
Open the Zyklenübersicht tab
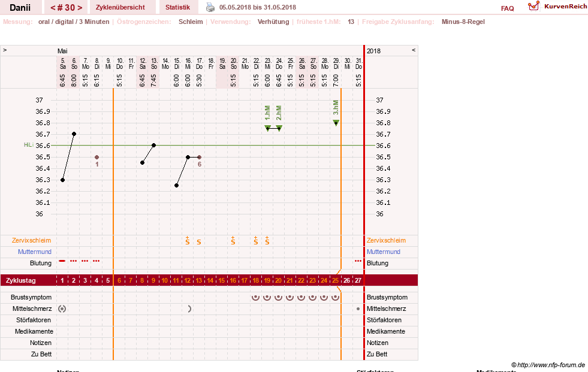[x=120, y=7]
